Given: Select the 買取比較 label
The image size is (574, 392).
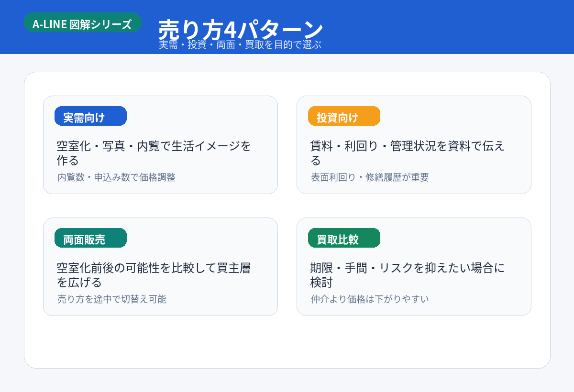Looking at the screenshot, I should pos(344,238).
